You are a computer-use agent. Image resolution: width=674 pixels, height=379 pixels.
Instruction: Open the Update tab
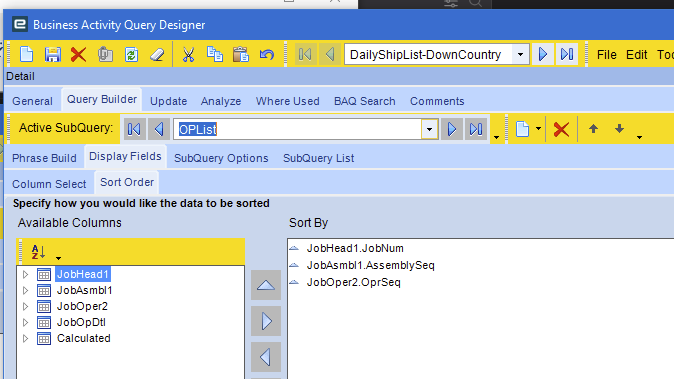coord(168,101)
